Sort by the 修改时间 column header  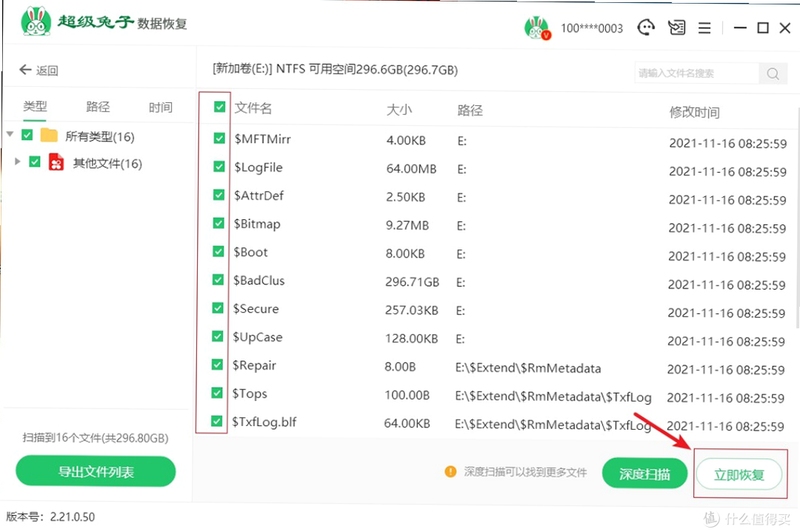coord(694,112)
